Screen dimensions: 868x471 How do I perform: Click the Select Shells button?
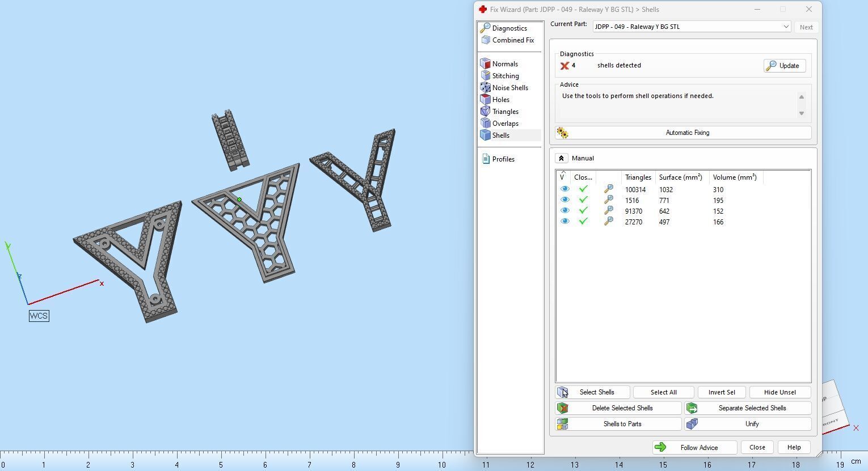click(x=592, y=392)
